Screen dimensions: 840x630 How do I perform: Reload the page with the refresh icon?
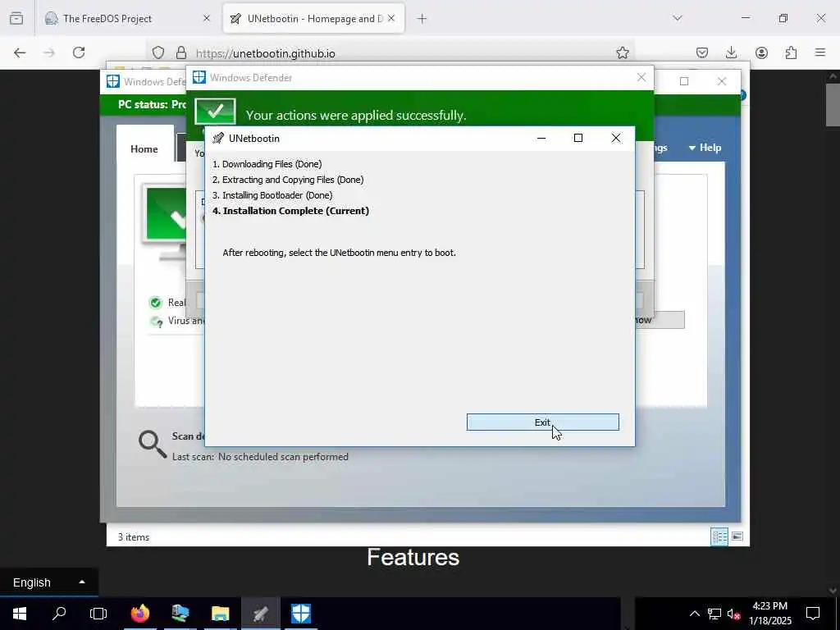[79, 52]
